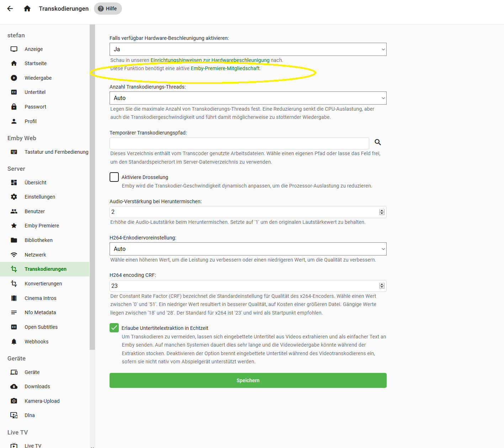504x448 pixels.
Task: Click the Kamera-Upload camera icon
Action: tap(14, 401)
